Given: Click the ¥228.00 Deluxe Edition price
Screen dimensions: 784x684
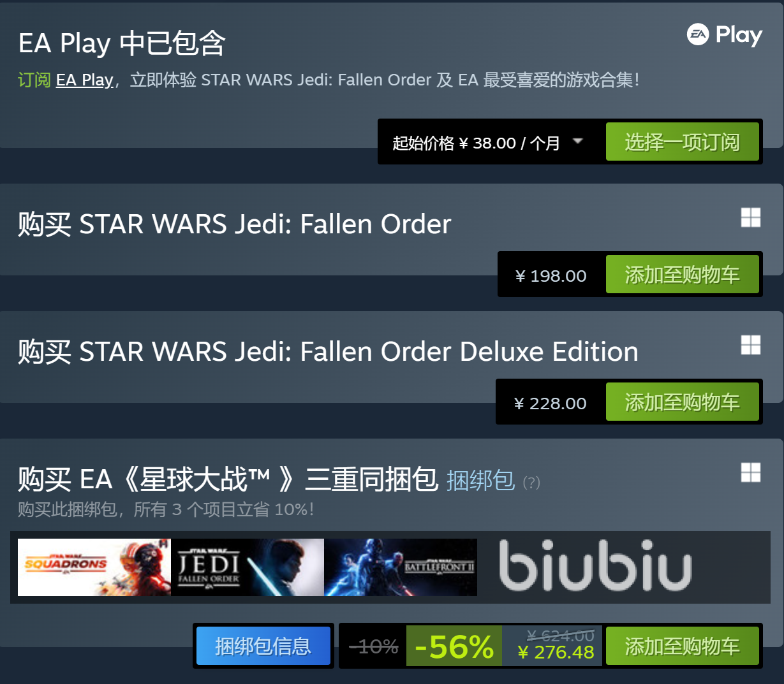Looking at the screenshot, I should coord(551,404).
